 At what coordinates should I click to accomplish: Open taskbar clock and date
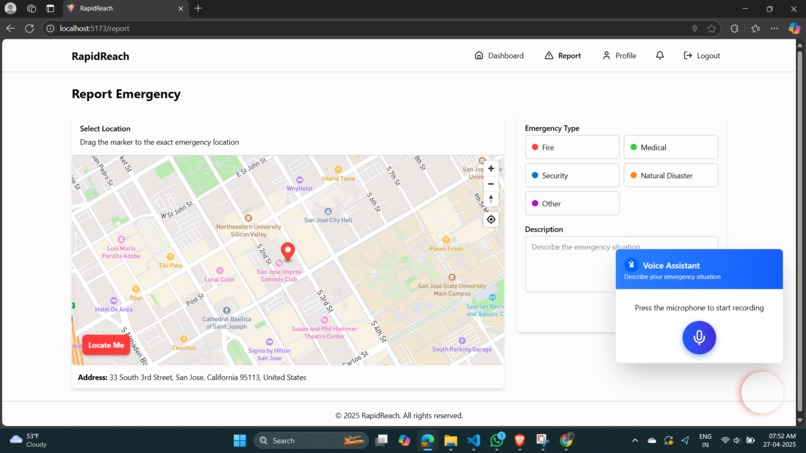[781, 440]
